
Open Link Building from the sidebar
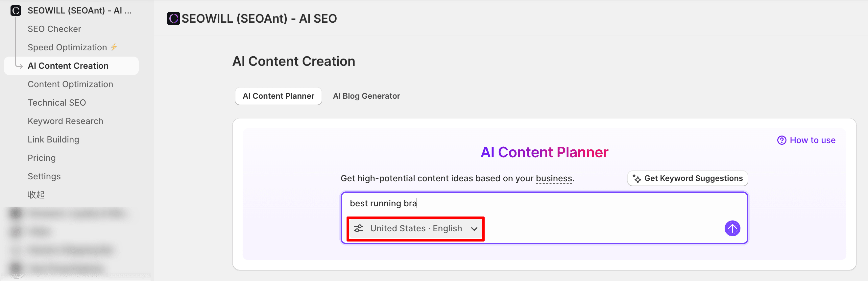tap(53, 140)
